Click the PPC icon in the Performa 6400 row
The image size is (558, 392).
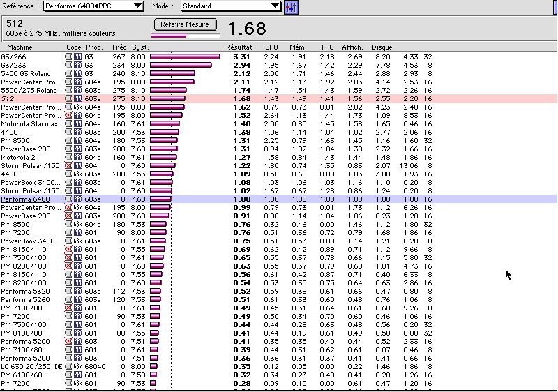point(78,199)
